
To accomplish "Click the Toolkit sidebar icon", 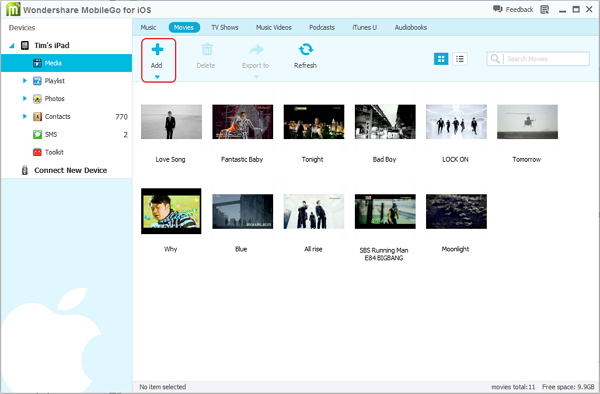I will pos(37,152).
